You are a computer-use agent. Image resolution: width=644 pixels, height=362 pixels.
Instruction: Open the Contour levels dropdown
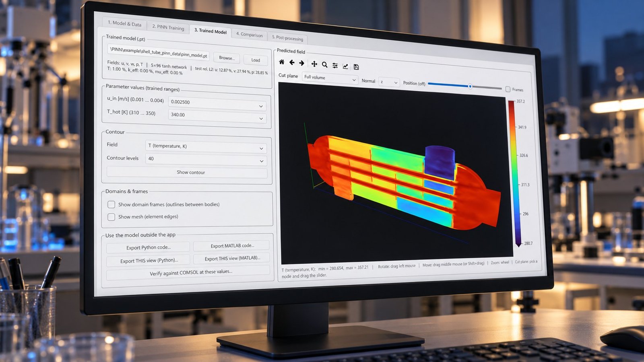point(205,160)
